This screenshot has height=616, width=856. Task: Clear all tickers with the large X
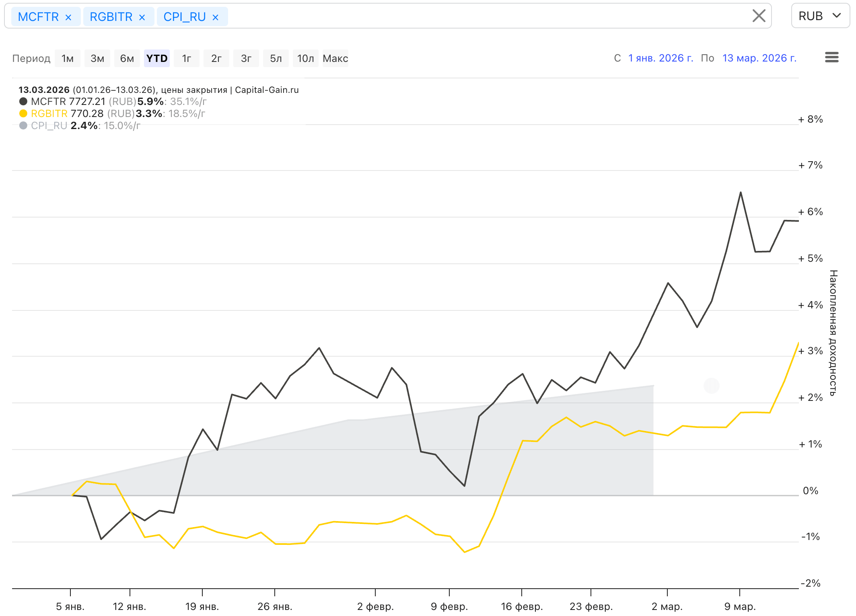coord(759,16)
